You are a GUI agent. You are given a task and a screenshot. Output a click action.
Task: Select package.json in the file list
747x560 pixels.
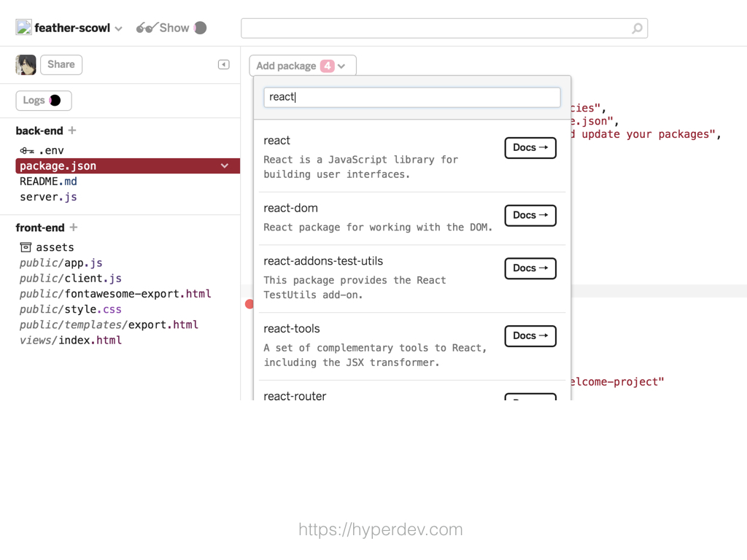pyautogui.click(x=128, y=166)
